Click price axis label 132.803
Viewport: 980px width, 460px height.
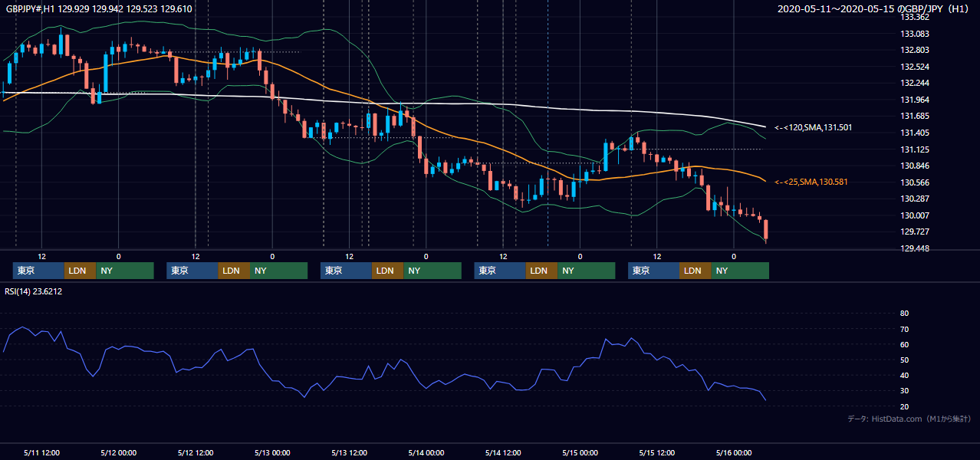coord(914,50)
